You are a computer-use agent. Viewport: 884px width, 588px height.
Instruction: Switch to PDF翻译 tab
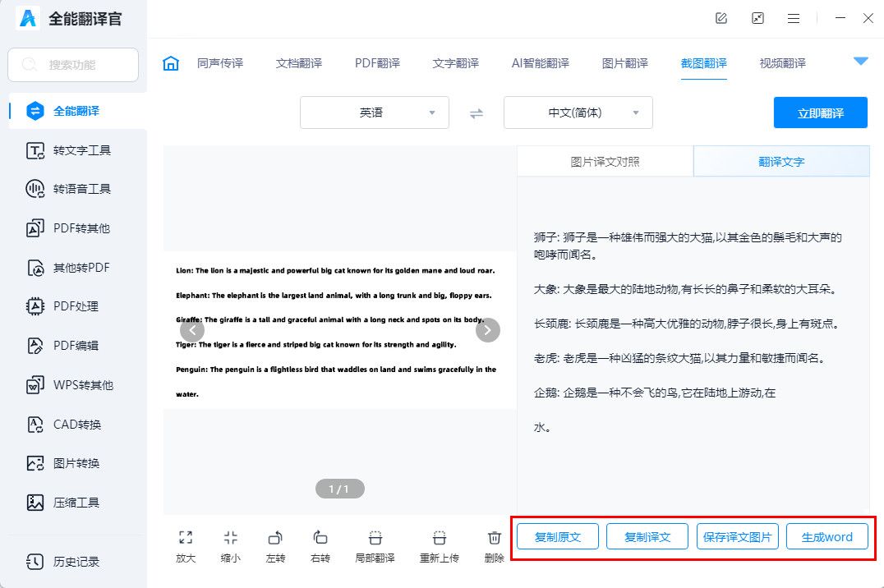[377, 63]
